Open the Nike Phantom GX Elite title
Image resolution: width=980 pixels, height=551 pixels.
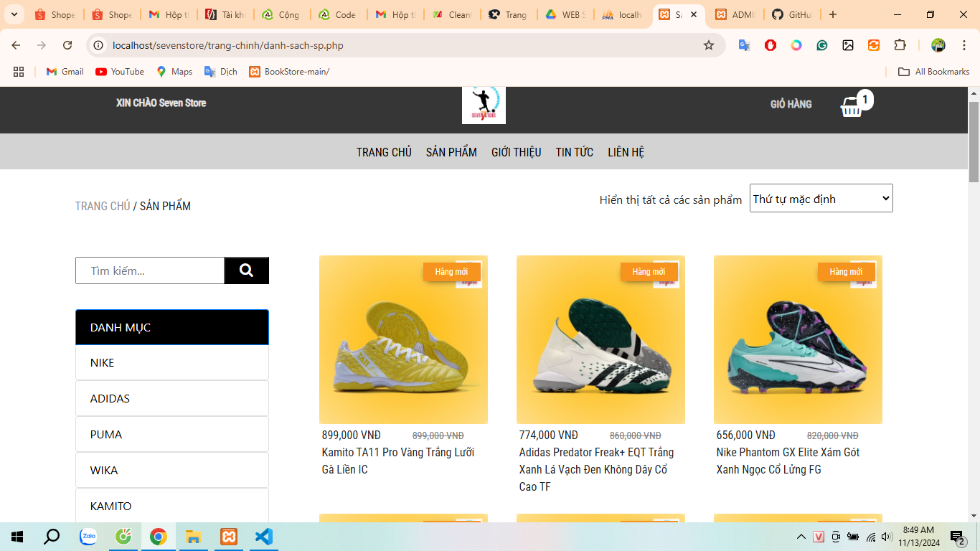tap(788, 461)
